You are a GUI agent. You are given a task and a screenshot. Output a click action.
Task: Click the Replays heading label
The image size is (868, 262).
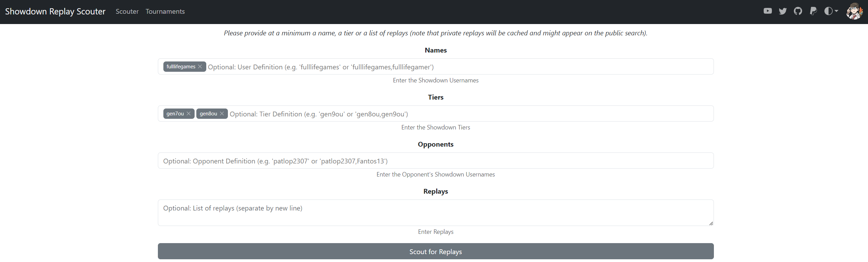[x=436, y=191]
